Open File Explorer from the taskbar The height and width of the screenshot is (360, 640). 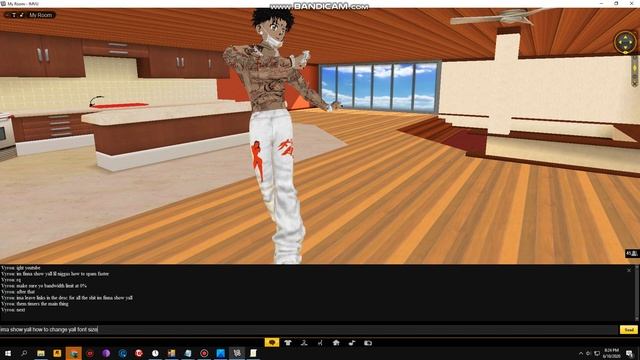[x=41, y=353]
